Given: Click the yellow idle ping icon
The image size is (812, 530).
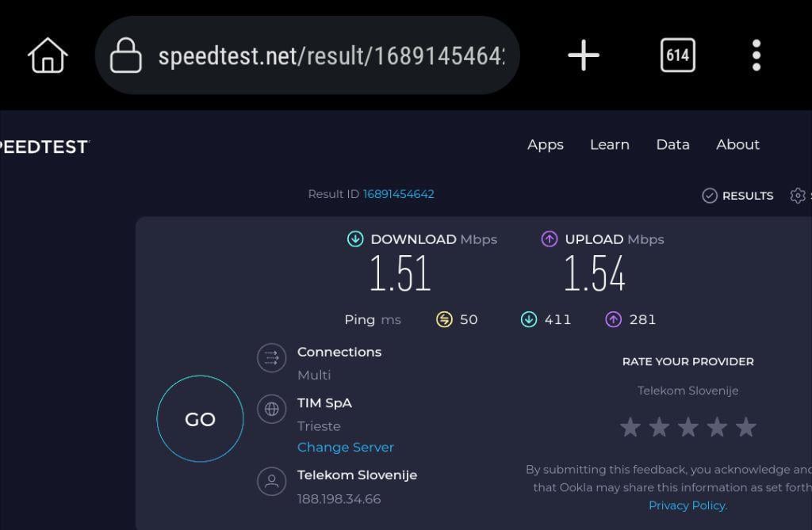Looking at the screenshot, I should pyautogui.click(x=444, y=319).
